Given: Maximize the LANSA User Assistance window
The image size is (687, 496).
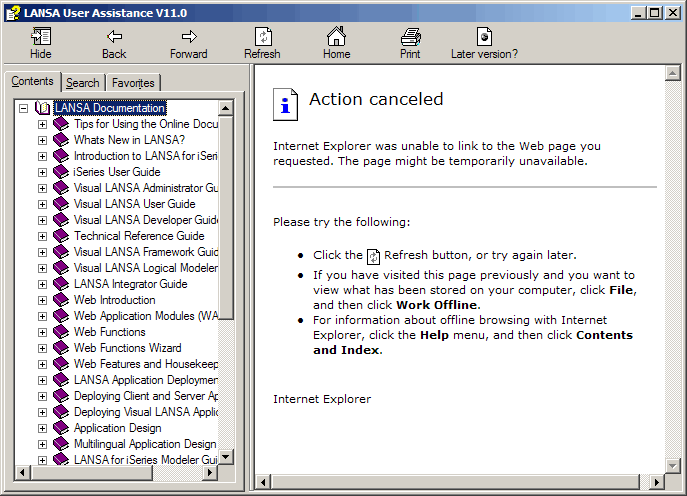Looking at the screenshot, I should pos(655,13).
